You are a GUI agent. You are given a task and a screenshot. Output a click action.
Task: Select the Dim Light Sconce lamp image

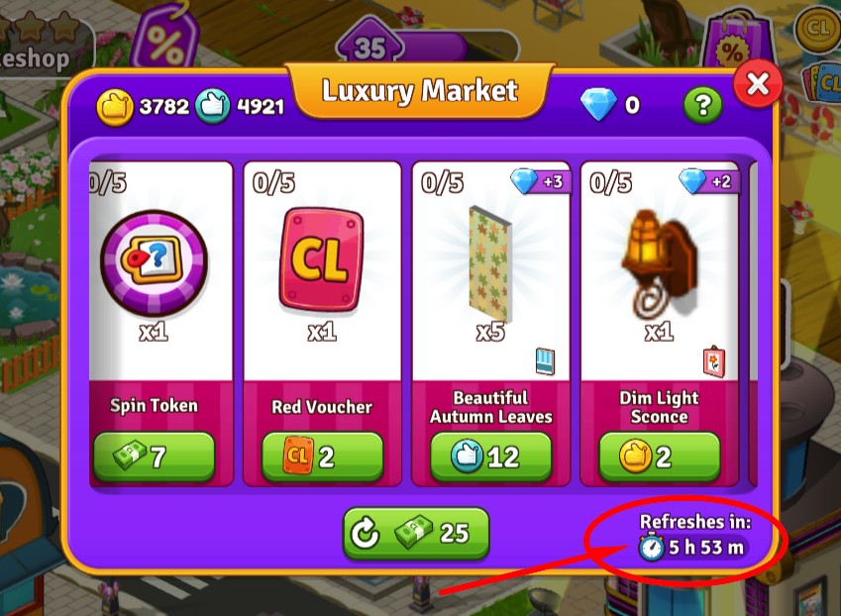point(659,262)
